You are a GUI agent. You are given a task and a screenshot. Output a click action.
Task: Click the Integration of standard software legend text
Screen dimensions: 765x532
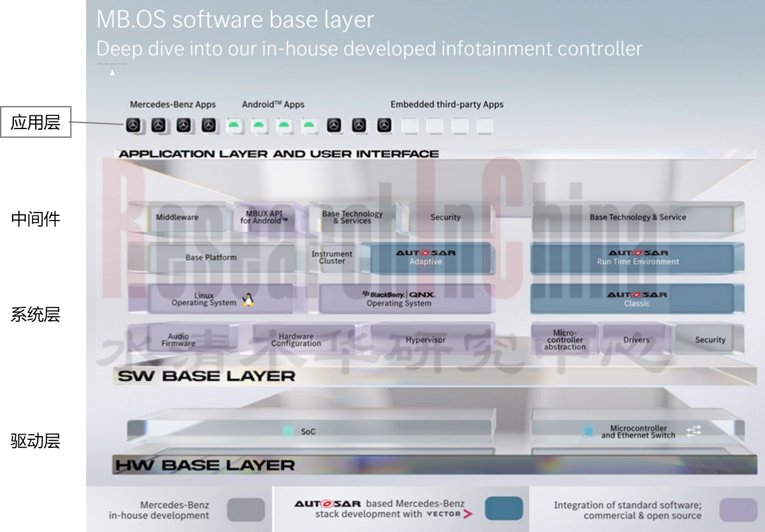click(628, 510)
